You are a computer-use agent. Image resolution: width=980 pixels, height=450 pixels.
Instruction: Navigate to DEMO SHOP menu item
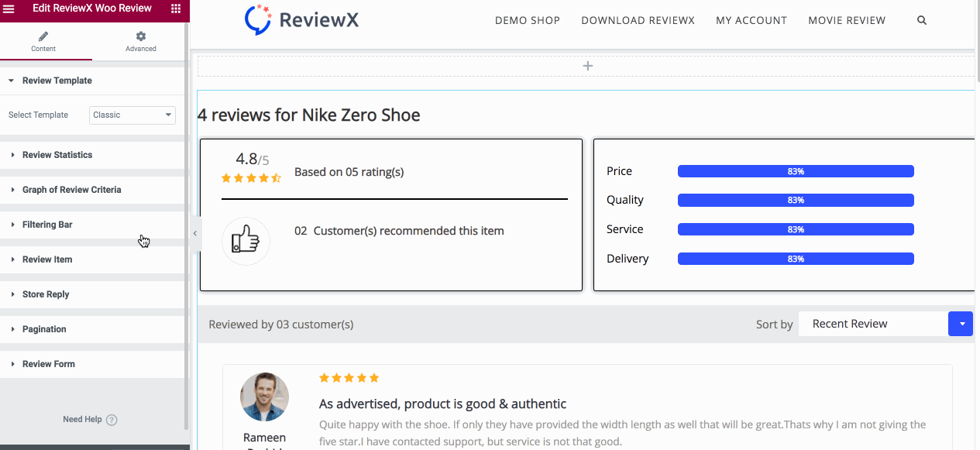528,20
